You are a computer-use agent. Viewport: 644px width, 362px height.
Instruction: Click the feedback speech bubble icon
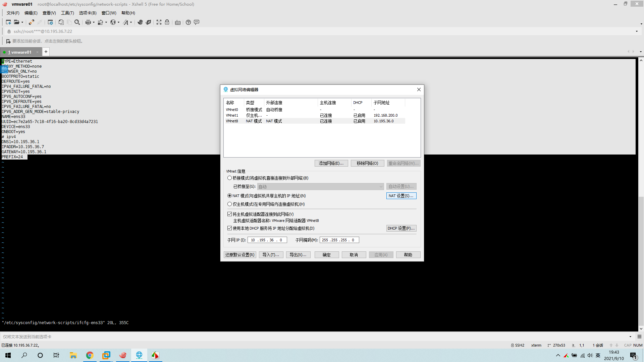[197, 22]
